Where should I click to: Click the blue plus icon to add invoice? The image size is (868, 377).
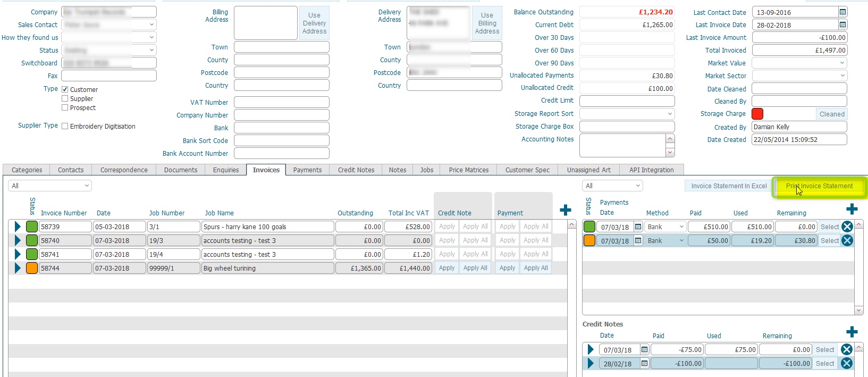[566, 210]
